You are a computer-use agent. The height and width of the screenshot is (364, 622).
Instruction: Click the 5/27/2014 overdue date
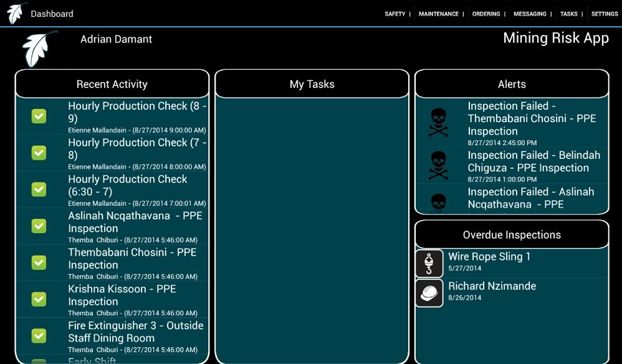[464, 268]
